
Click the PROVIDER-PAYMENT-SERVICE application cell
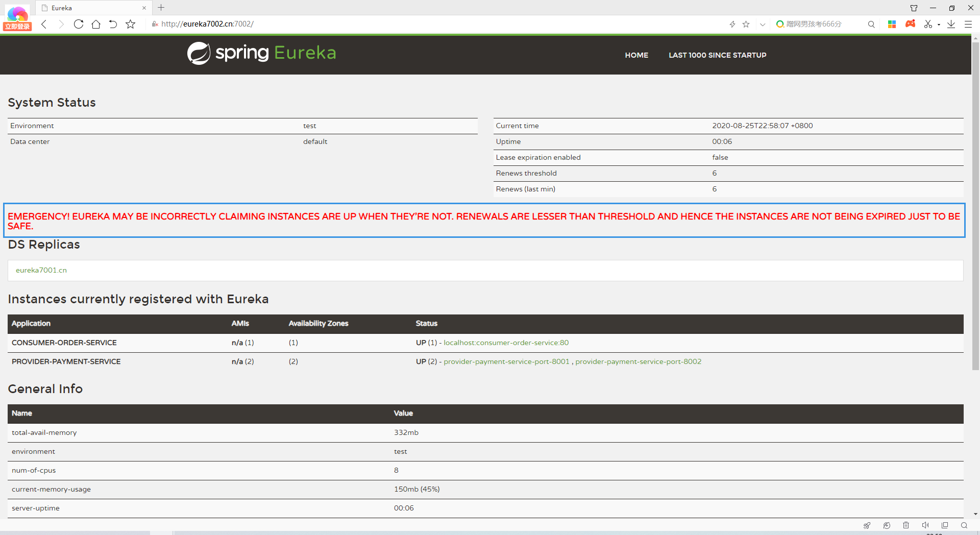(x=66, y=362)
